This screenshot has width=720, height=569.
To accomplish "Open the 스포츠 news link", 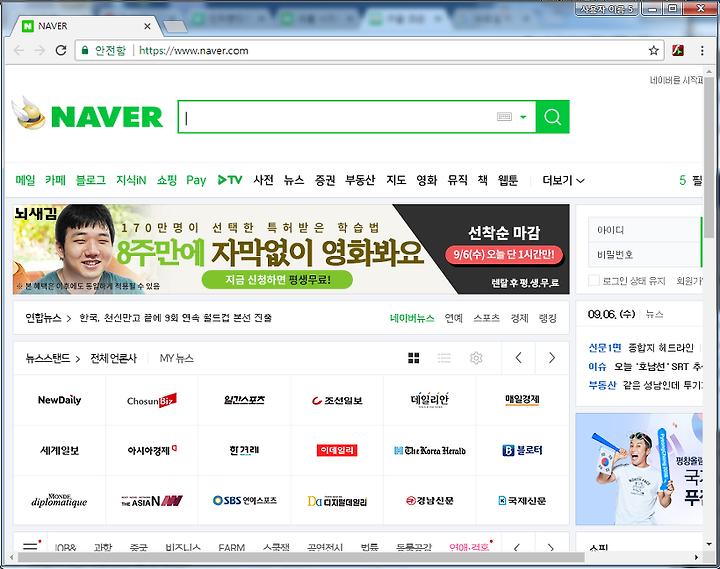I will (x=486, y=318).
